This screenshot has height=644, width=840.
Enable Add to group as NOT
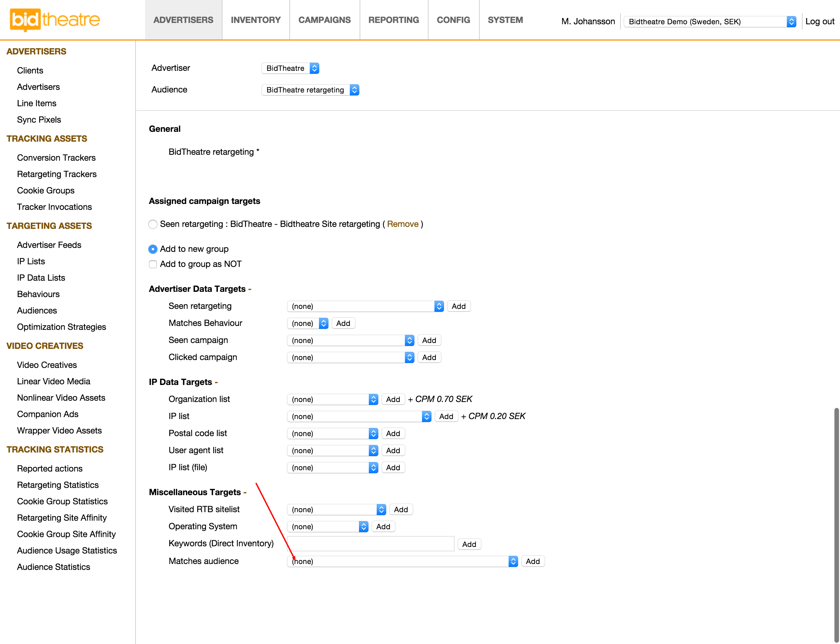[153, 264]
